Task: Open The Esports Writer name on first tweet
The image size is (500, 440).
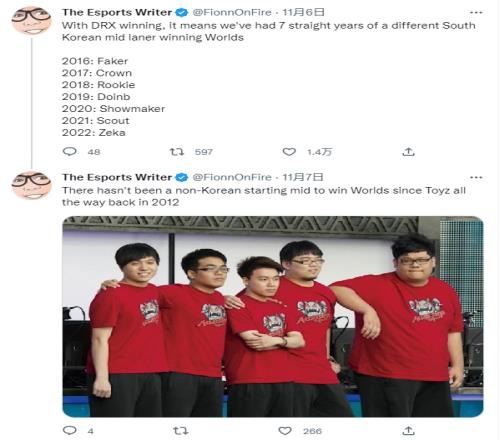Action: [x=117, y=12]
